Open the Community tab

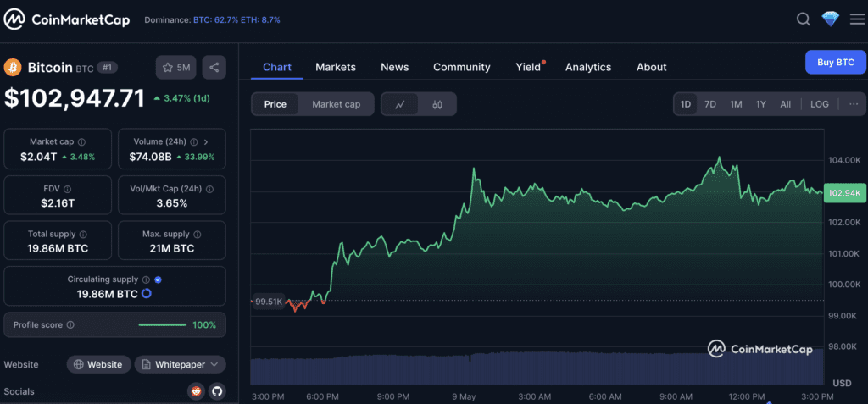462,67
